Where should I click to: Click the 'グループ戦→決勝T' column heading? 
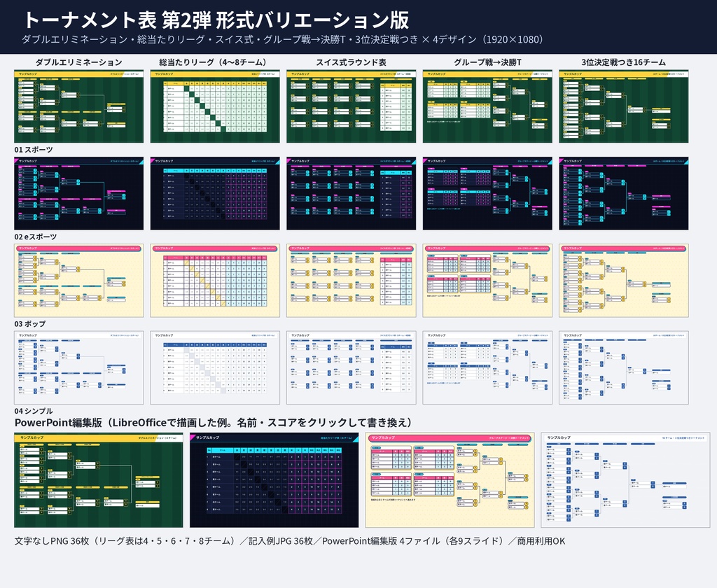pos(487,62)
